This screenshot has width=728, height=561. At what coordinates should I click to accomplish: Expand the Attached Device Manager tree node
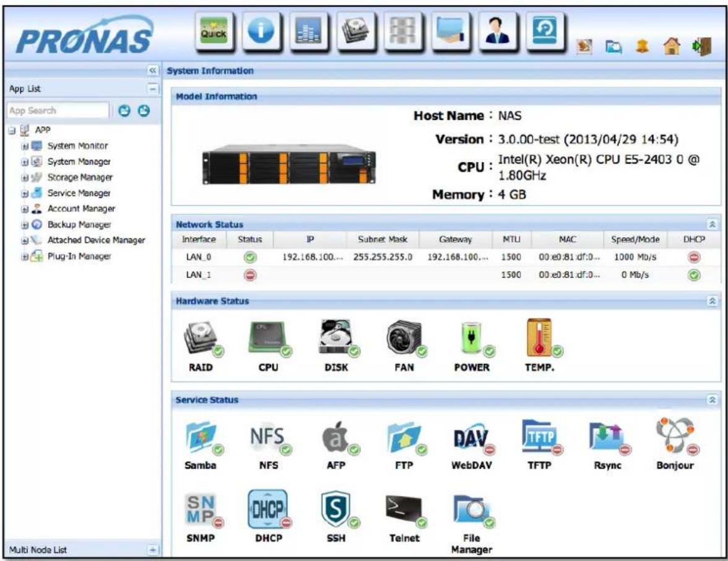(25, 240)
